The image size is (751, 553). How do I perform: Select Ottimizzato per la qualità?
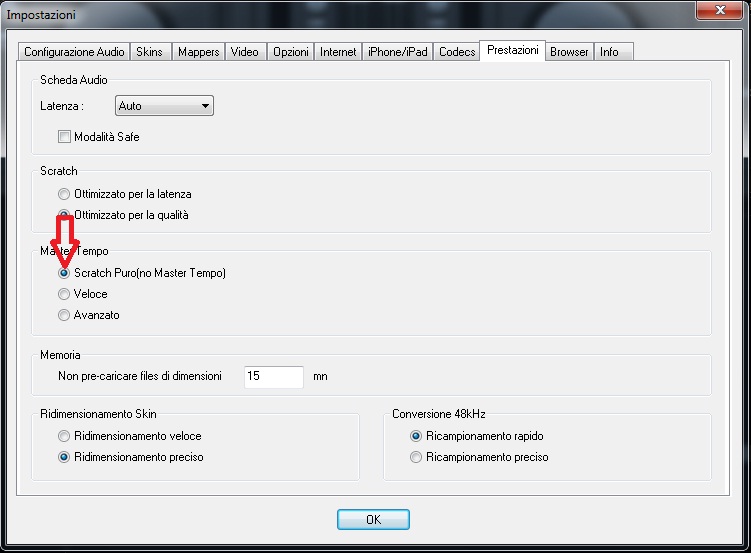click(x=123, y=215)
